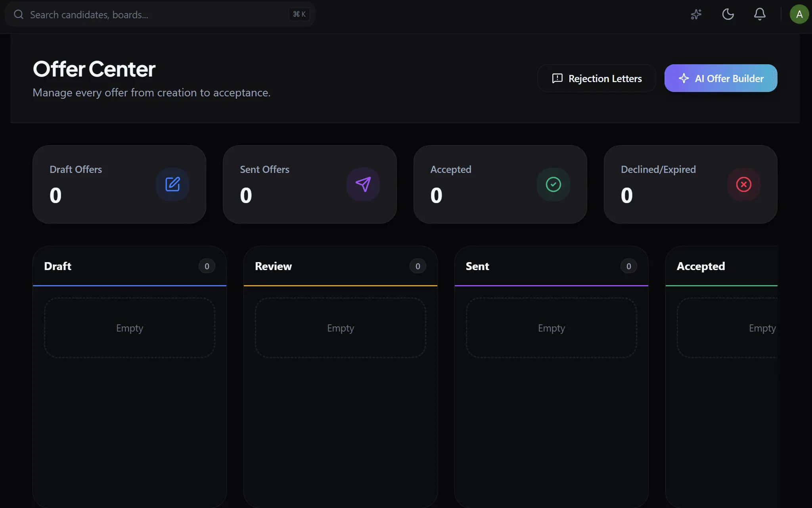
Task: Click the Review column count badge
Action: point(418,266)
